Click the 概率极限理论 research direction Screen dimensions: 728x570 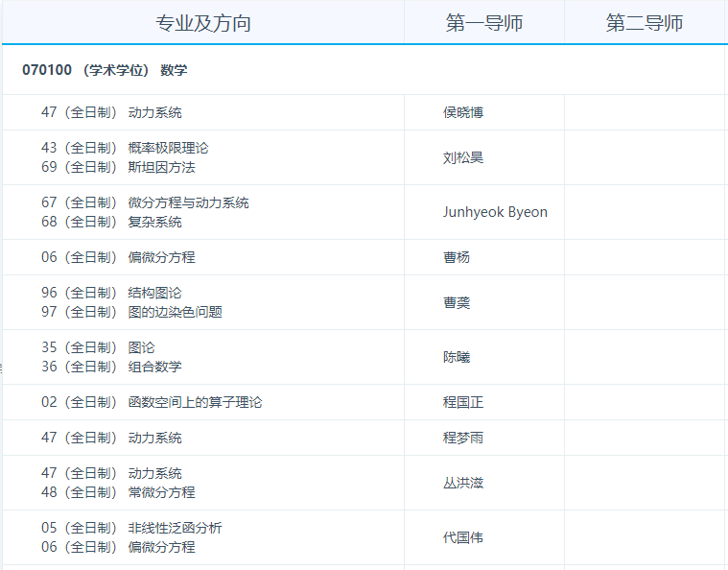click(x=168, y=148)
